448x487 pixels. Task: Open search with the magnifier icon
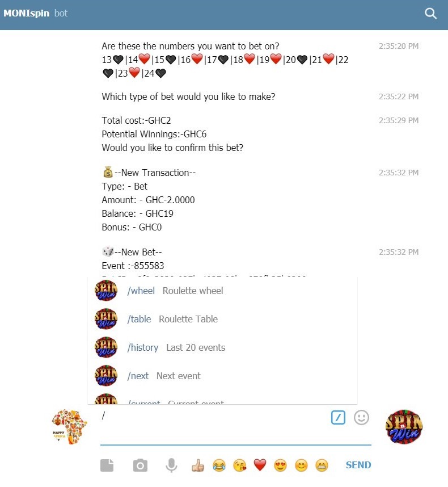click(430, 14)
